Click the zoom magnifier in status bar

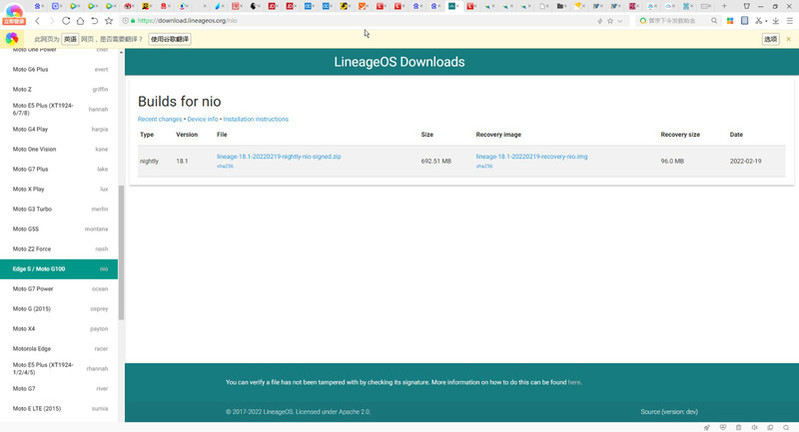(786, 427)
